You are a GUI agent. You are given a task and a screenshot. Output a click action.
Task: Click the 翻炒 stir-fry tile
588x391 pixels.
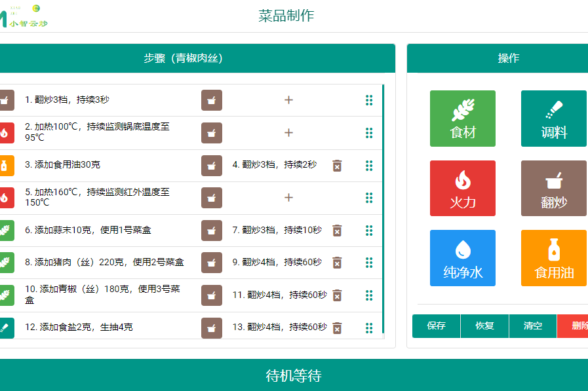[553, 188]
